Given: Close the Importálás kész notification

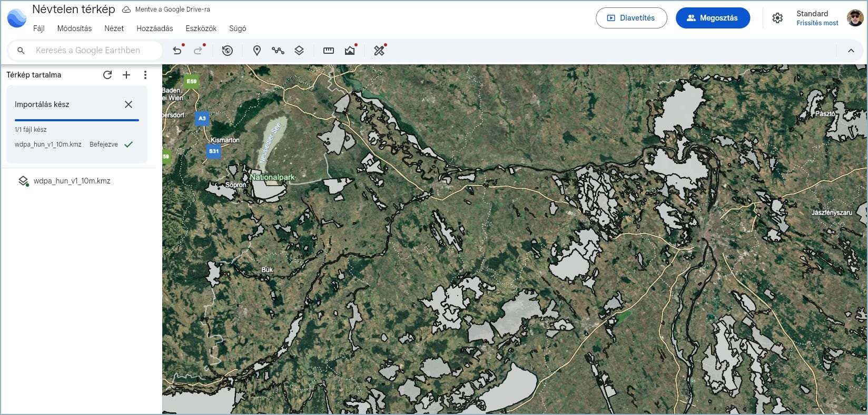Looking at the screenshot, I should coord(129,104).
